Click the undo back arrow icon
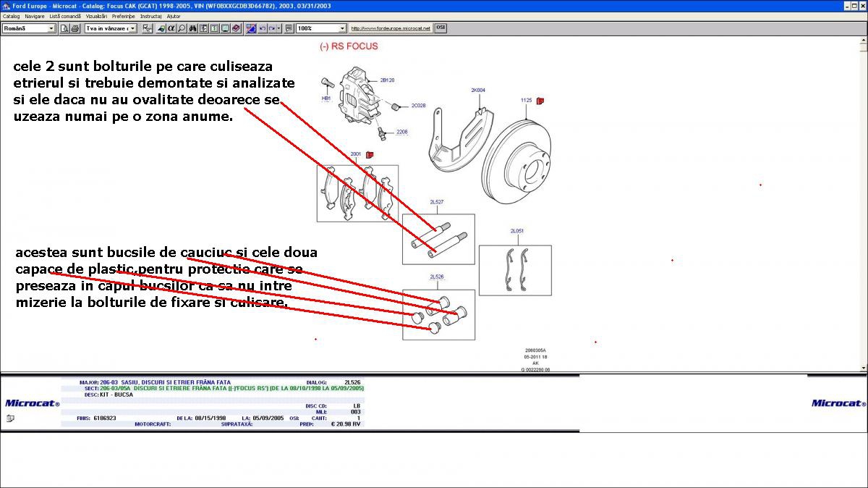 tap(263, 28)
